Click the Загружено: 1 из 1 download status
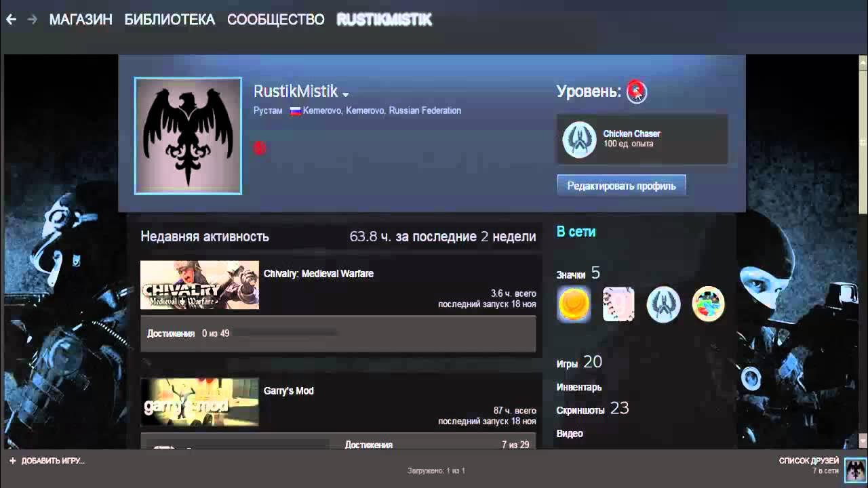Image resolution: width=868 pixels, height=488 pixels. point(436,470)
